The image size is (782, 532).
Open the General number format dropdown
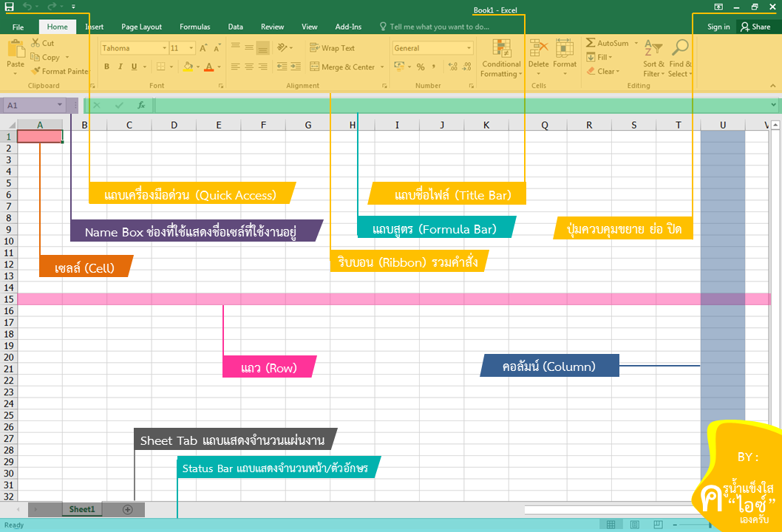469,49
